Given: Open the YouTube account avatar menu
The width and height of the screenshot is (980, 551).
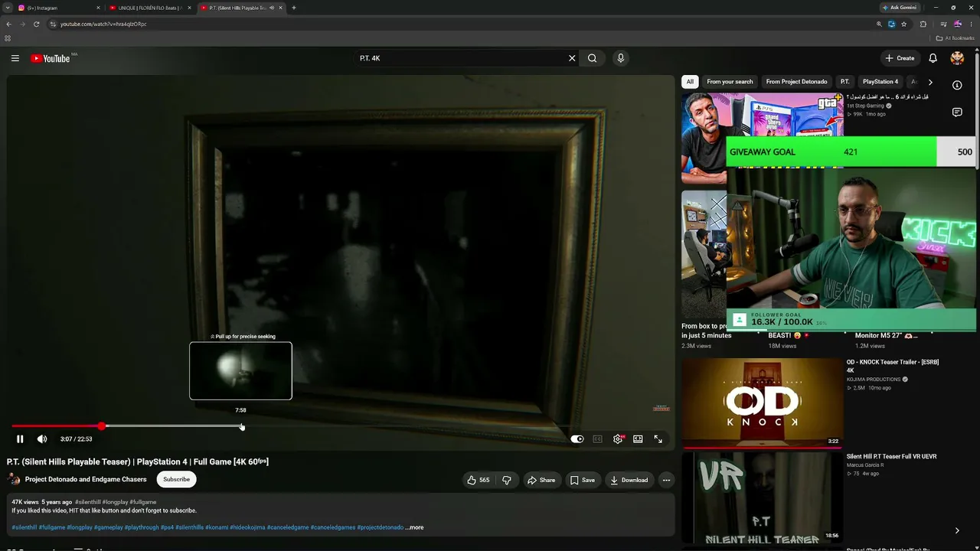Looking at the screenshot, I should point(957,58).
